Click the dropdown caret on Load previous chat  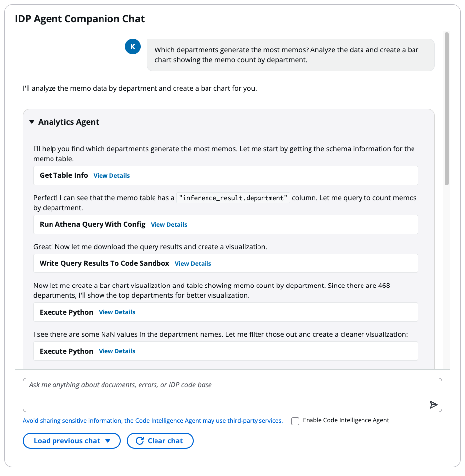click(x=109, y=441)
